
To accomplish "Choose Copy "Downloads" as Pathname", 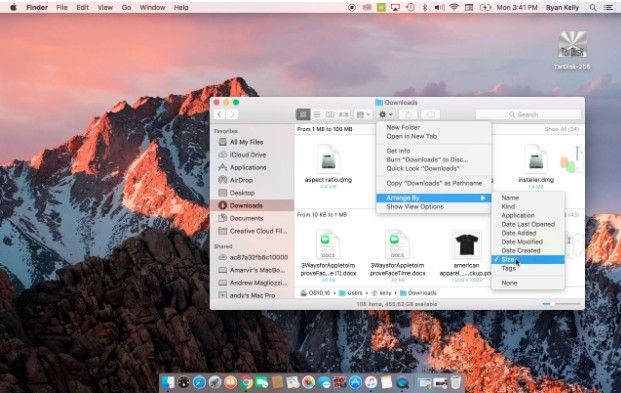I will pos(433,183).
